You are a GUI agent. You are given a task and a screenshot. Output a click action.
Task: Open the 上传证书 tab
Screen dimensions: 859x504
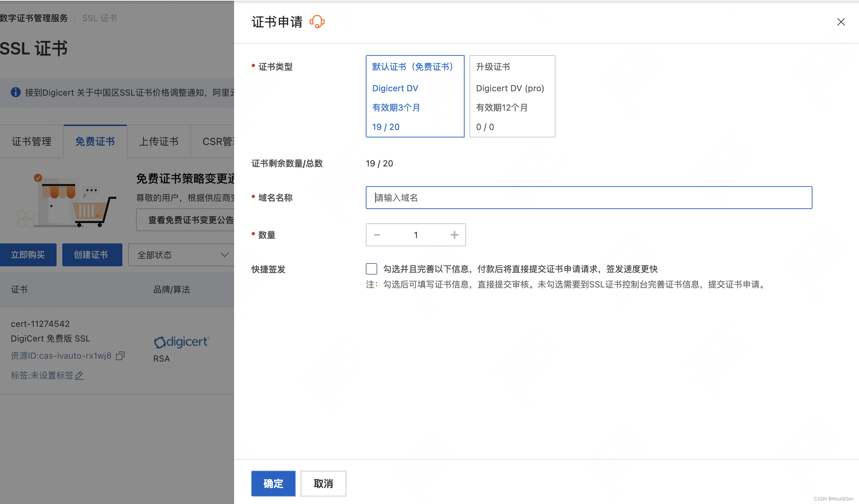159,141
